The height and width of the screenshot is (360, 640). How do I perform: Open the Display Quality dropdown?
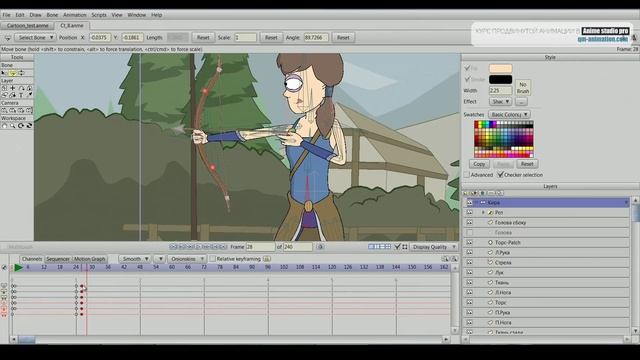433,247
